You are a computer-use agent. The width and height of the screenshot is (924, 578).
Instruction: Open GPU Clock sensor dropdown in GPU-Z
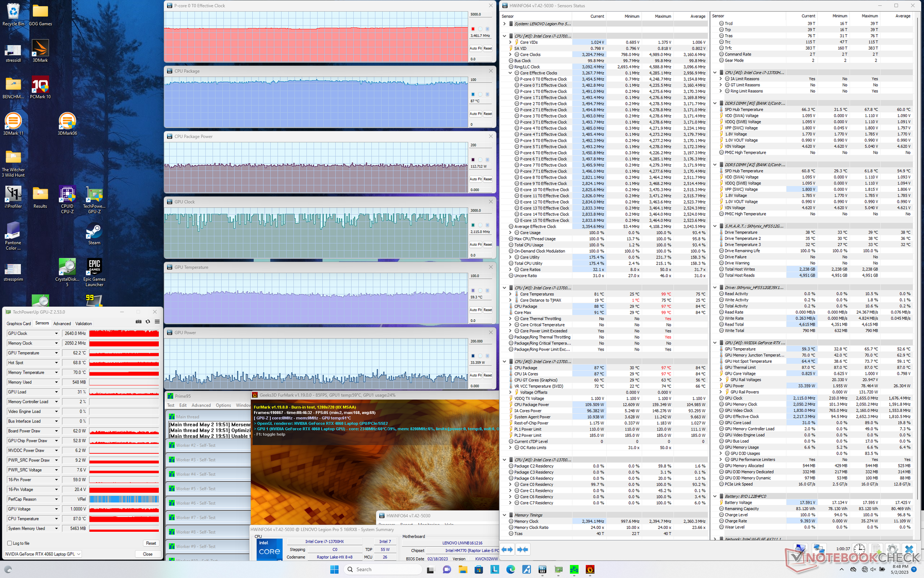click(56, 333)
